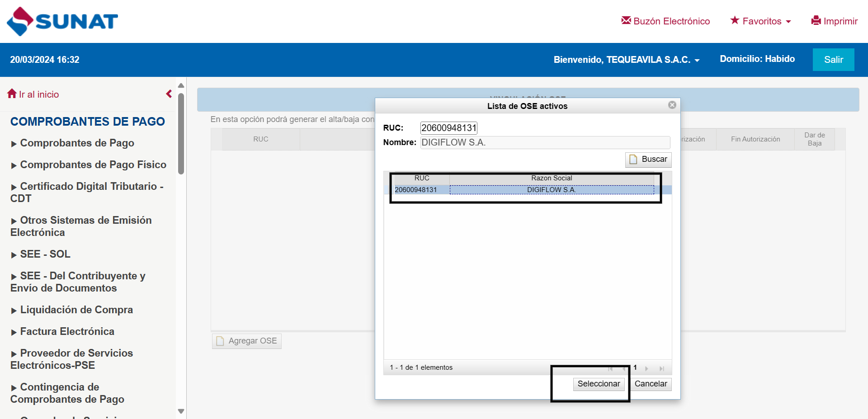Open Contingencia de Comprobantes de Pago item
The height and width of the screenshot is (419, 868).
coord(67,393)
